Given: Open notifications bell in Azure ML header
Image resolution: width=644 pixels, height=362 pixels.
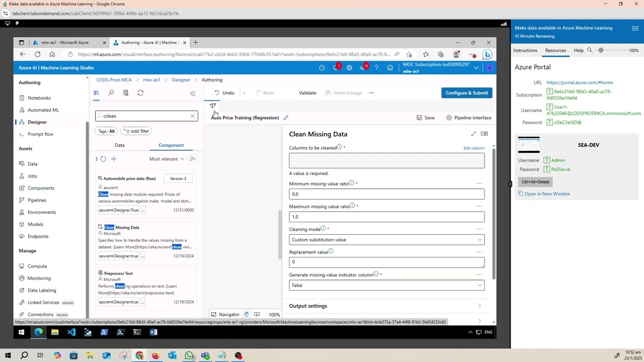Looking at the screenshot, I should [x=336, y=68].
